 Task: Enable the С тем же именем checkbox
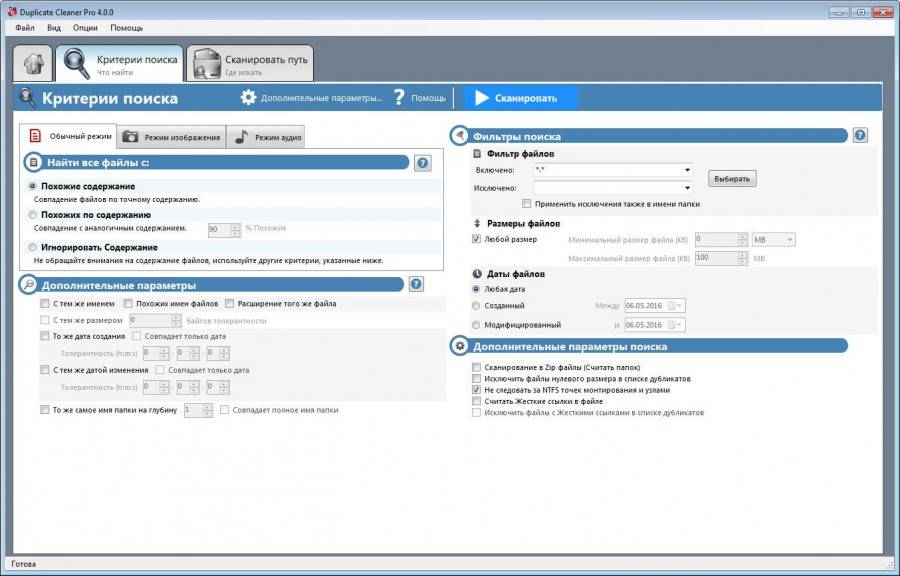pos(44,304)
